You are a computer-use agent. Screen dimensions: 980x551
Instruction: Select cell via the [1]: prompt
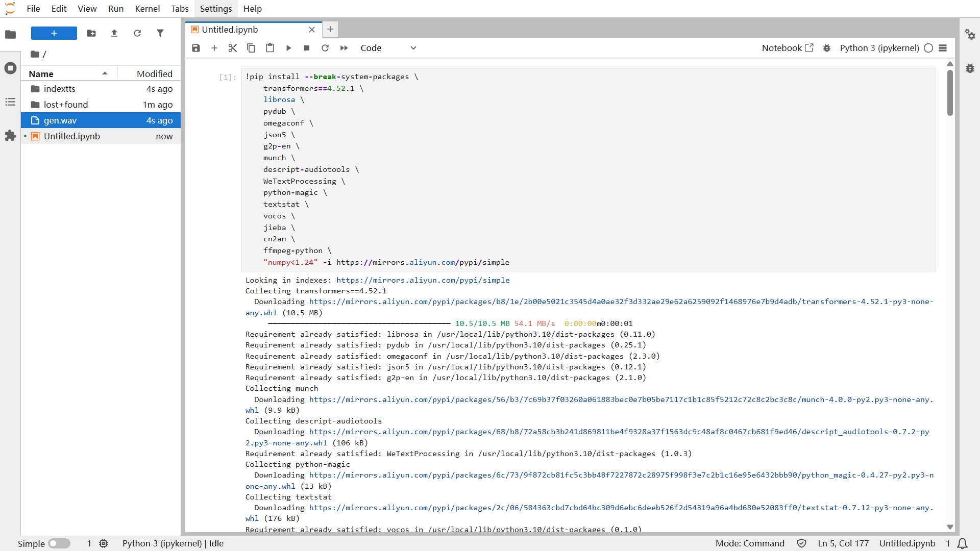[x=228, y=77]
